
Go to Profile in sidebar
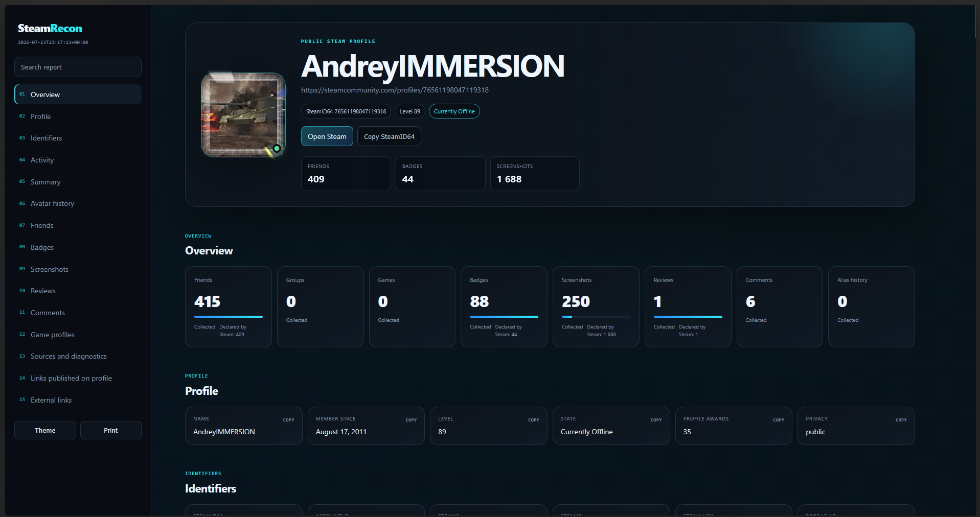[x=78, y=116]
